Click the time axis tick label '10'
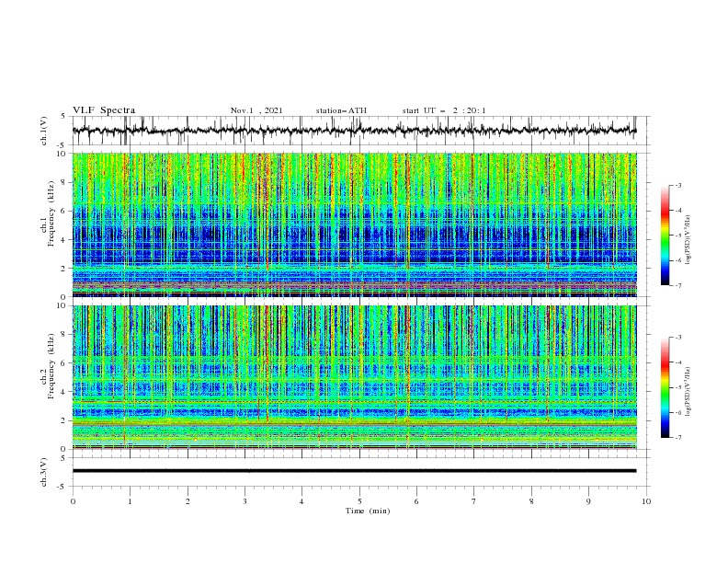The image size is (728, 563). point(646,501)
